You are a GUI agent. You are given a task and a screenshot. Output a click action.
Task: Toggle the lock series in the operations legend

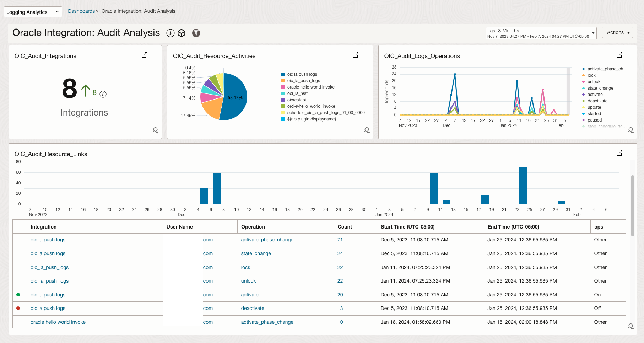[x=591, y=75]
